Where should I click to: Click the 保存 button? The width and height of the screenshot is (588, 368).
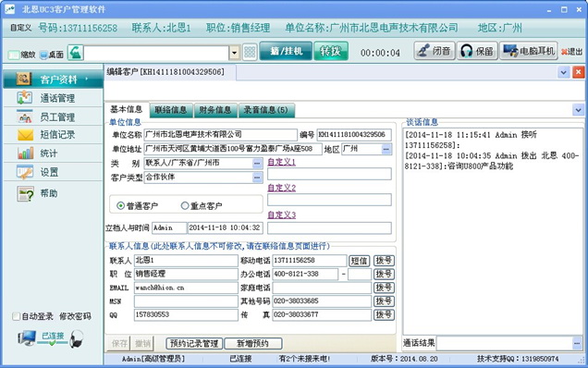click(x=119, y=343)
